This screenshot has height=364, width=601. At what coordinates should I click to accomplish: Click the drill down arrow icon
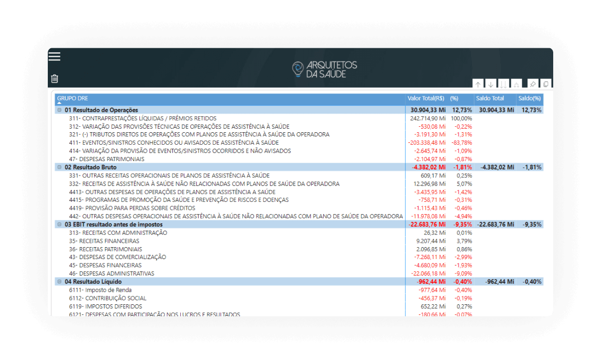click(x=490, y=85)
